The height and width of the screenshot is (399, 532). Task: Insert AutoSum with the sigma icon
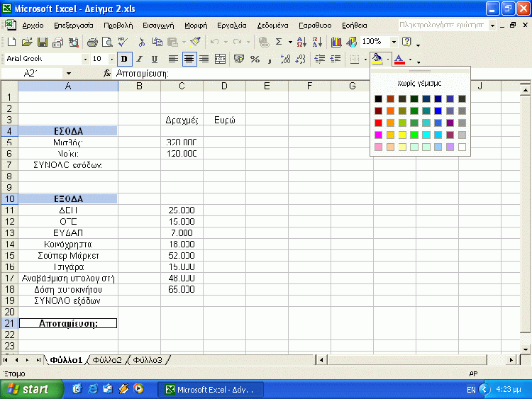(x=279, y=42)
